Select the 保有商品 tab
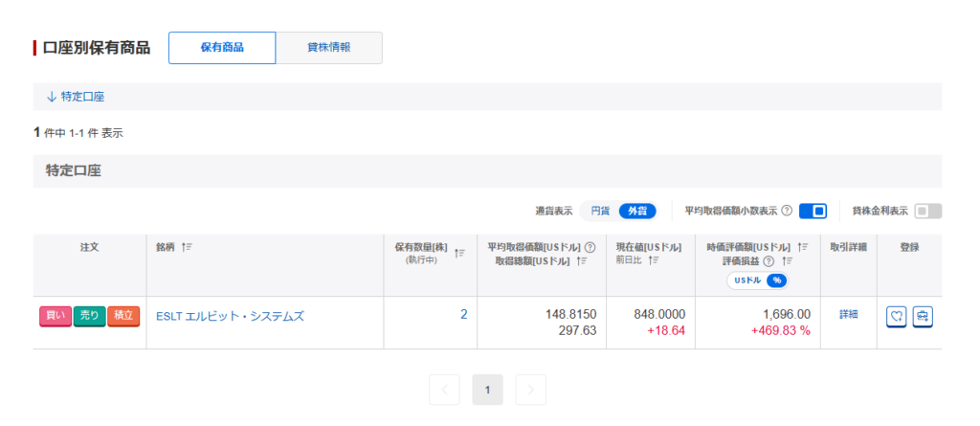980x426 pixels. click(222, 48)
